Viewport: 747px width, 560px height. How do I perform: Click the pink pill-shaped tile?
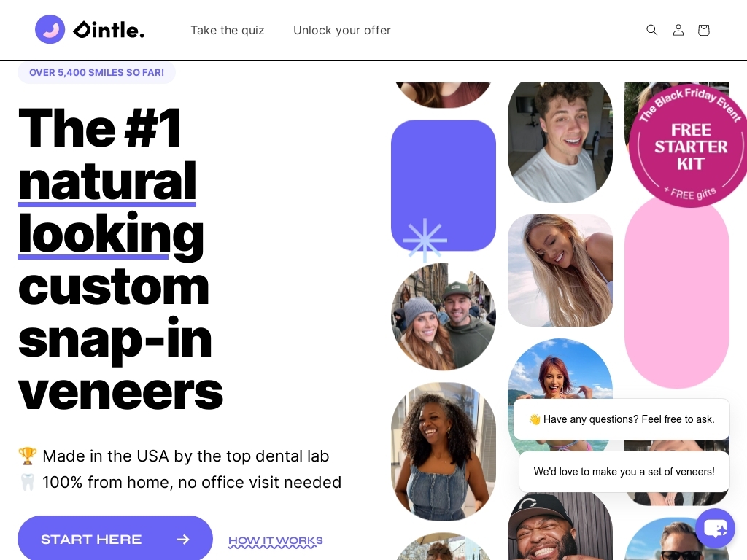coord(676,295)
